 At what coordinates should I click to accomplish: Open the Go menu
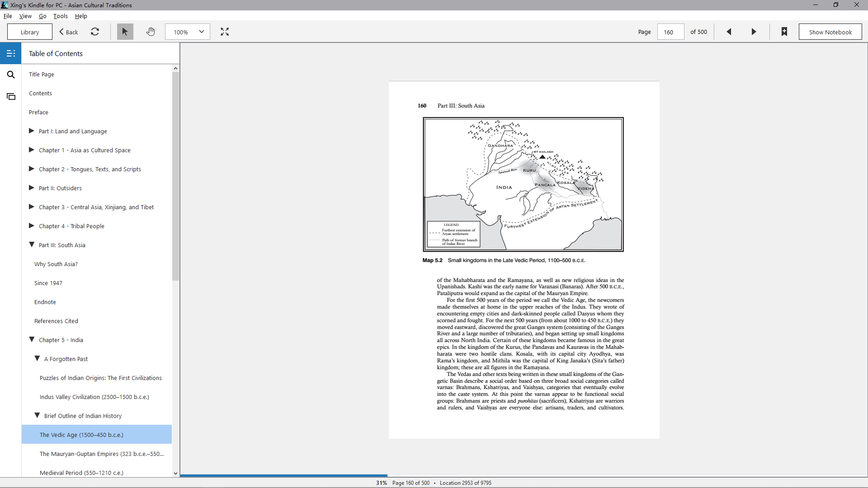[42, 16]
